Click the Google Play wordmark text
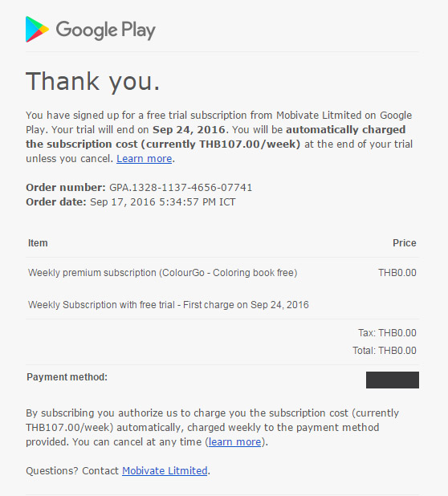448x496 pixels. pyautogui.click(x=106, y=30)
